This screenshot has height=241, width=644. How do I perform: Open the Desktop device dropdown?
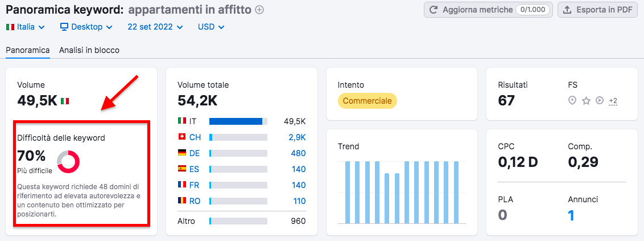[x=86, y=27]
